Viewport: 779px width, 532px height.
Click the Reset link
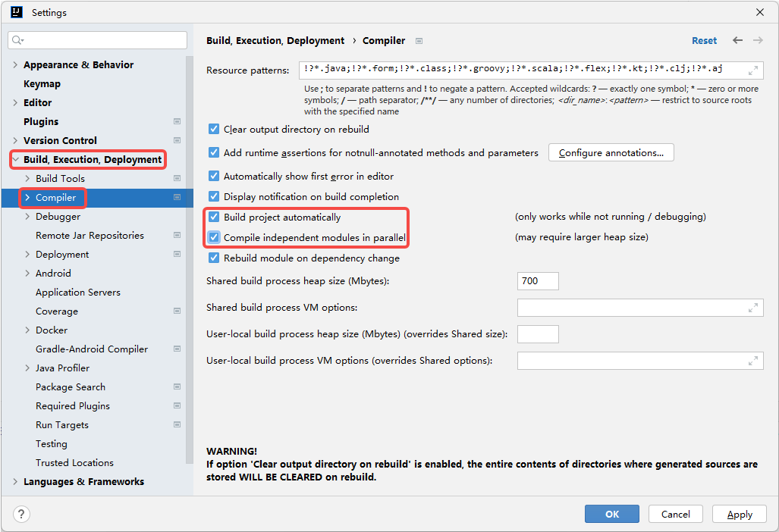(704, 41)
